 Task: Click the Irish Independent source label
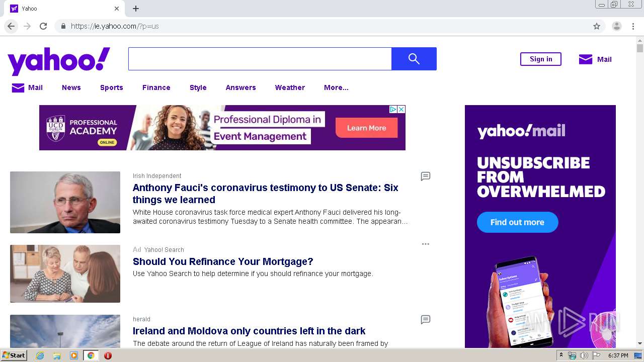click(157, 176)
